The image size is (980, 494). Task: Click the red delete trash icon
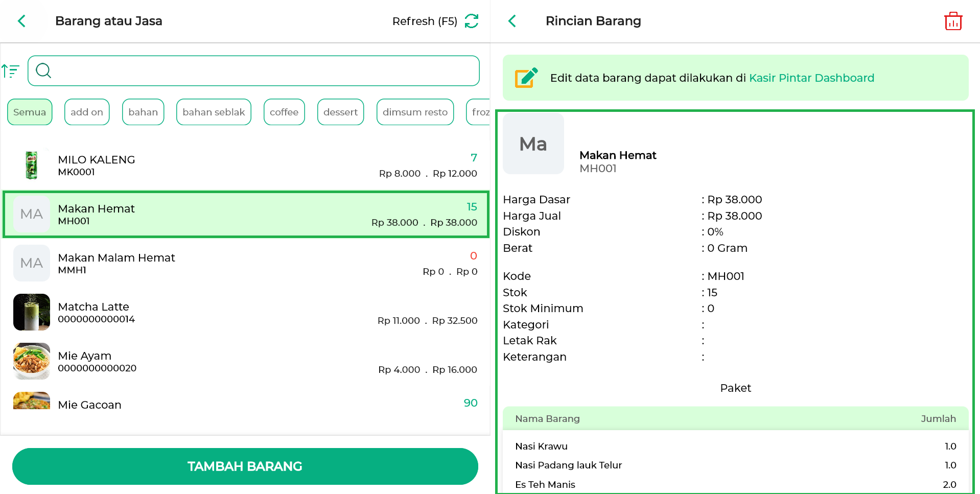[953, 21]
